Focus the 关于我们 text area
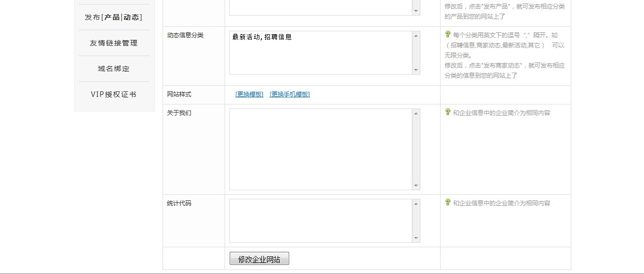 pyautogui.click(x=321, y=149)
